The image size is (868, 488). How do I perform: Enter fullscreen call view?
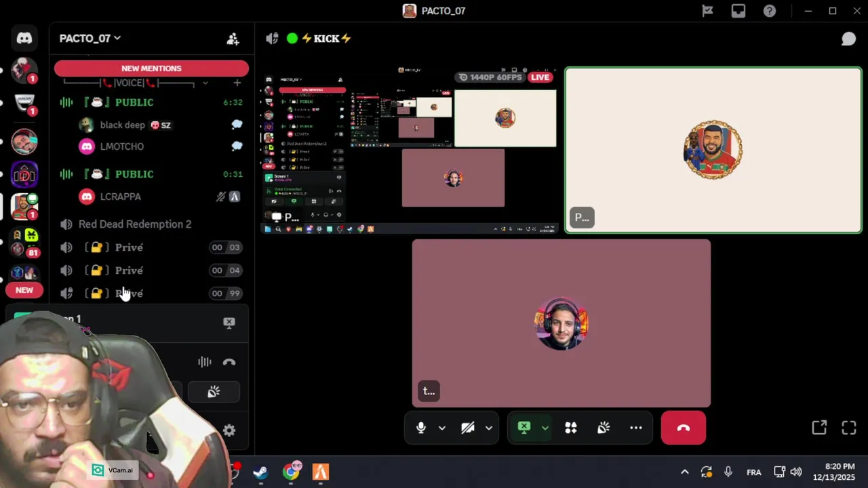tap(849, 428)
